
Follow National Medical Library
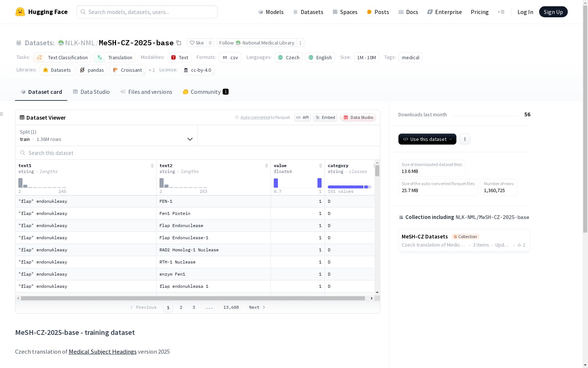point(257,43)
